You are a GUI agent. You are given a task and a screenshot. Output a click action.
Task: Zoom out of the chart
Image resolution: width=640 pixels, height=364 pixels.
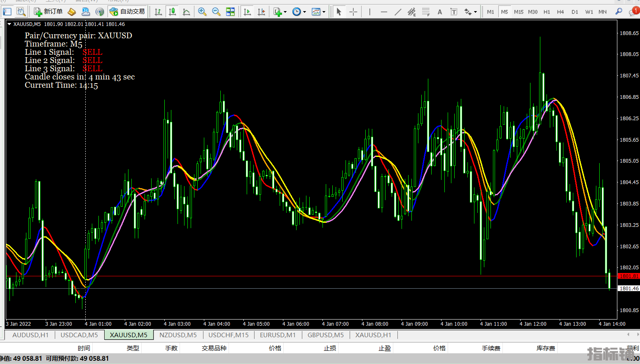pos(216,12)
